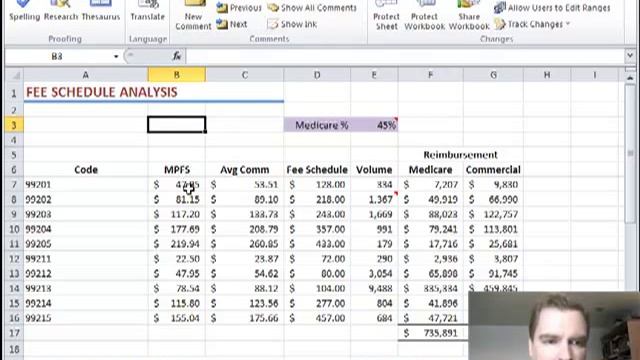Select column C header

[244, 75]
